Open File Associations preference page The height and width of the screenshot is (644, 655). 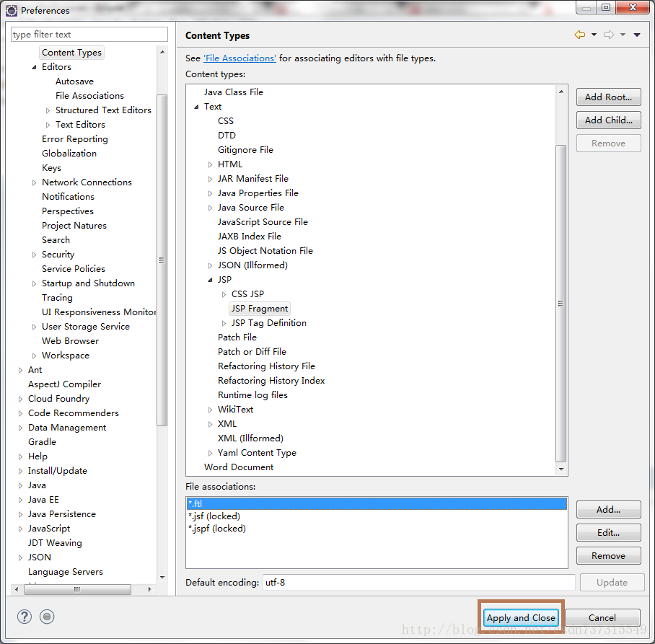(x=89, y=96)
